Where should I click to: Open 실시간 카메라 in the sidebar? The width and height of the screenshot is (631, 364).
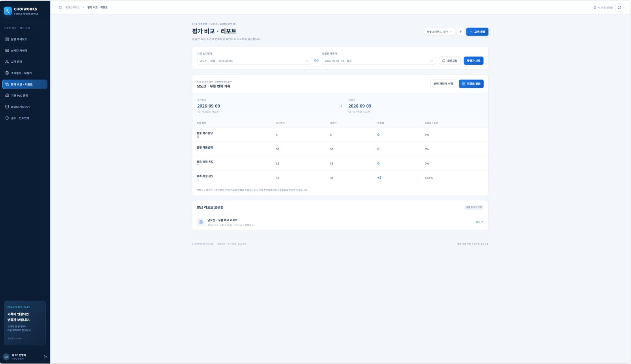tap(25, 50)
